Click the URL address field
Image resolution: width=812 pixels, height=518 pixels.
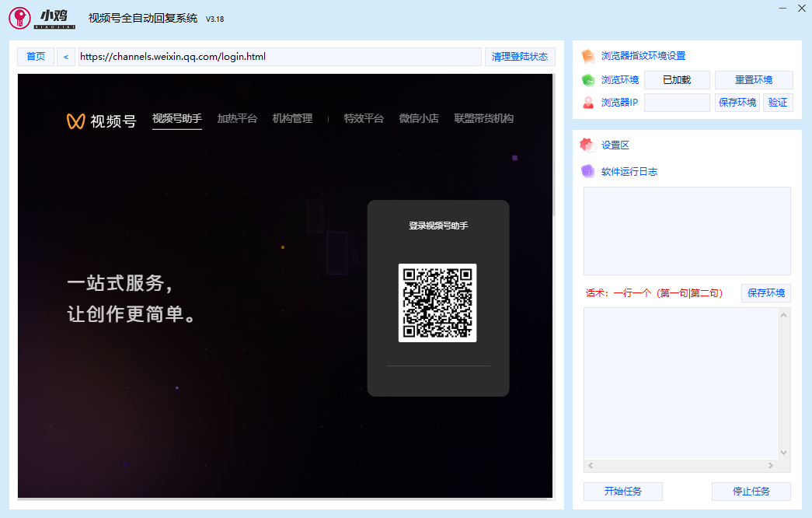pos(280,57)
